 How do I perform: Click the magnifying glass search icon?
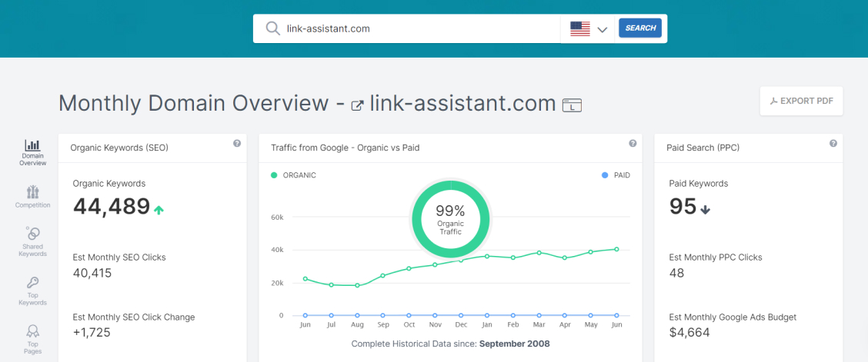click(272, 28)
